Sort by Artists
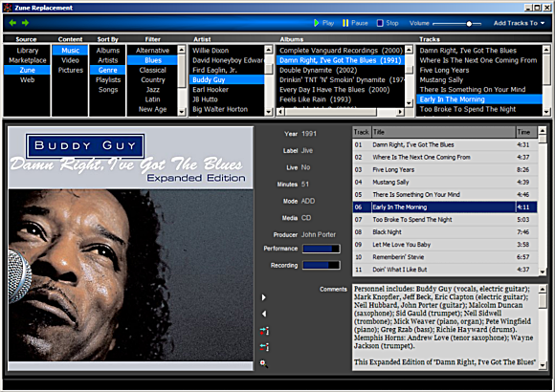This screenshot has height=392, width=555. click(x=107, y=60)
